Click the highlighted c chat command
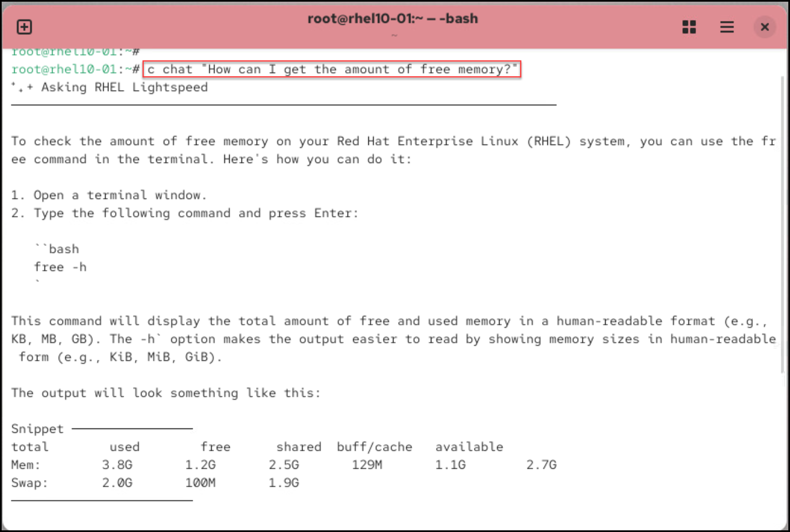 pos(331,69)
